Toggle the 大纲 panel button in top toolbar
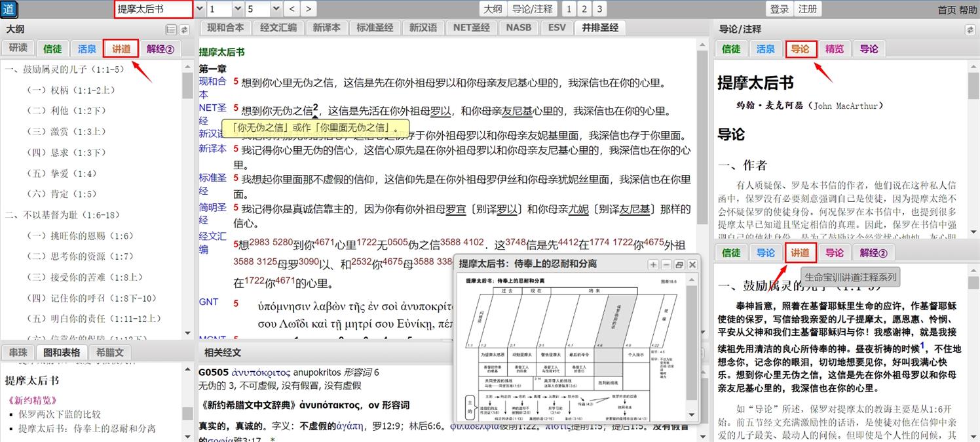Viewport: 980px width, 442px height. 493,9
